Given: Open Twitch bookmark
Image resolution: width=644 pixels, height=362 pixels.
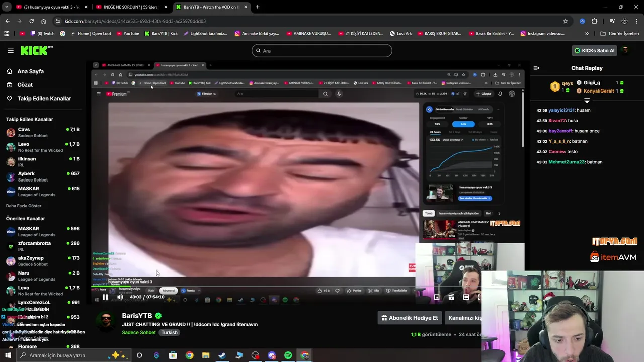Looking at the screenshot, I should (43, 34).
